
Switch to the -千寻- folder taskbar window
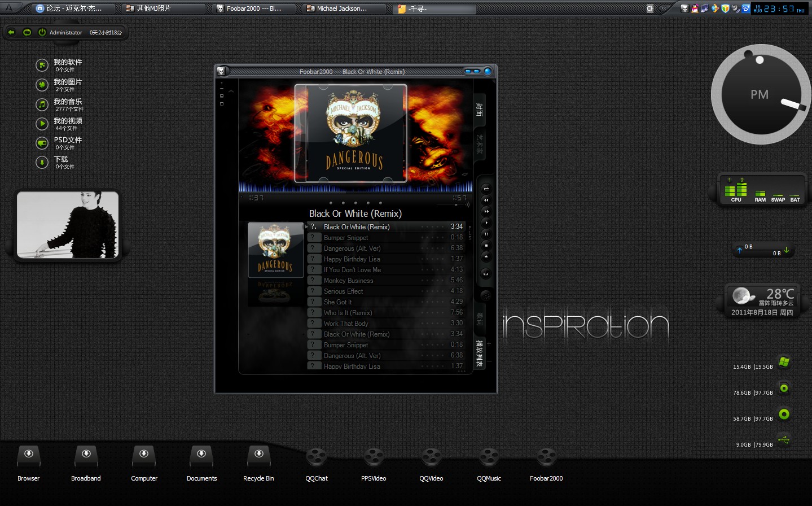coord(434,8)
